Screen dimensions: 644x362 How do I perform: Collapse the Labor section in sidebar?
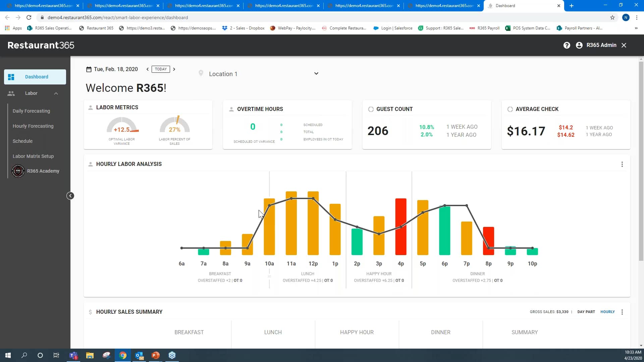pos(56,93)
